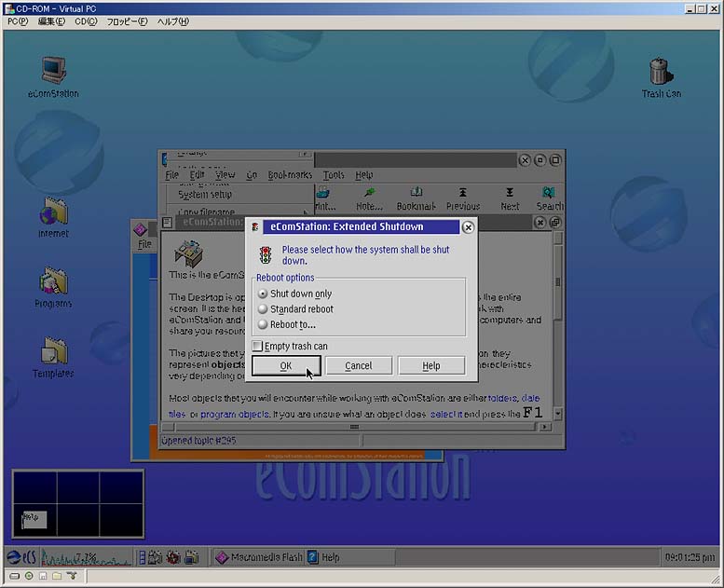Click the help viewer vertical scrollbar down arrow
The width and height of the screenshot is (724, 588).
pyautogui.click(x=558, y=414)
